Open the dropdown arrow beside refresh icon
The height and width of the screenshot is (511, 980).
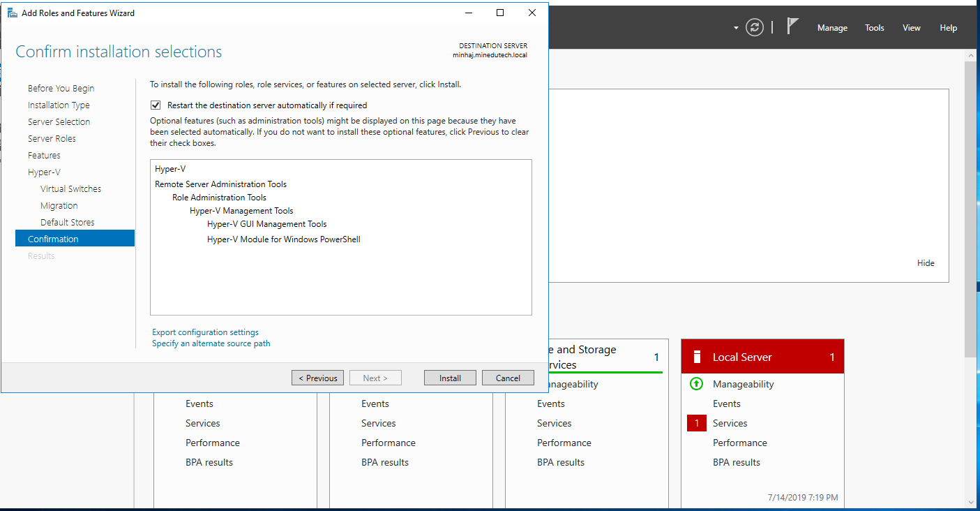(x=736, y=28)
